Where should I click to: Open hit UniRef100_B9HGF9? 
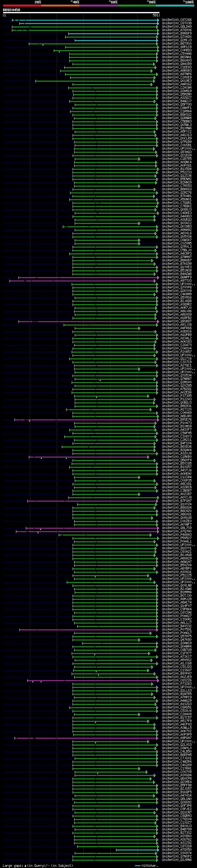pos(176,33)
